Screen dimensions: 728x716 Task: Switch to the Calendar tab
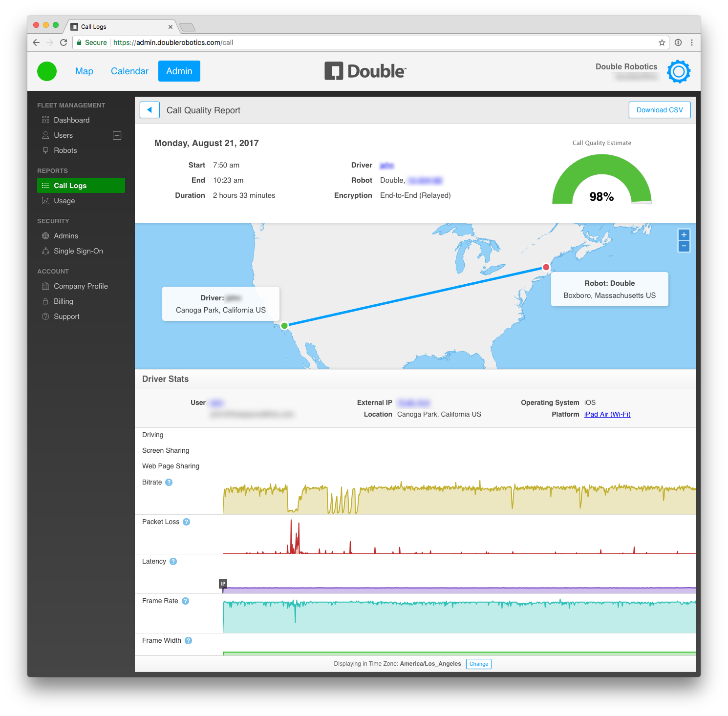pos(129,71)
